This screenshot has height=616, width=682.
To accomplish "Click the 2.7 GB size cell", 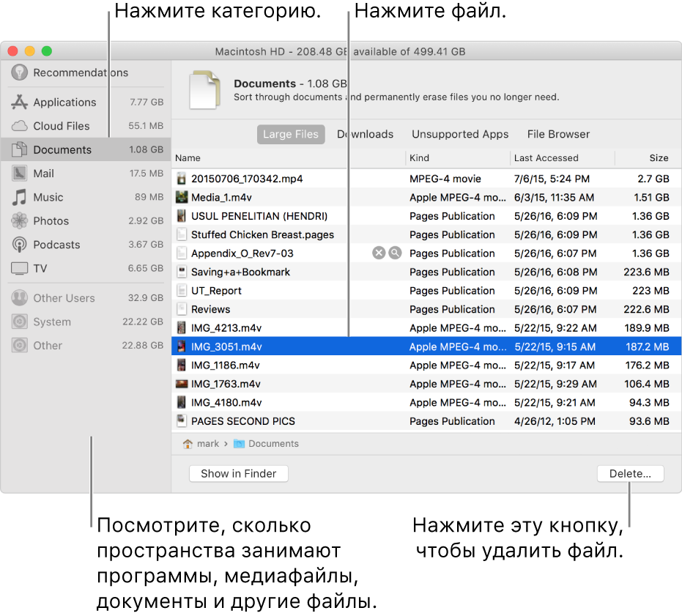I will pos(653,179).
